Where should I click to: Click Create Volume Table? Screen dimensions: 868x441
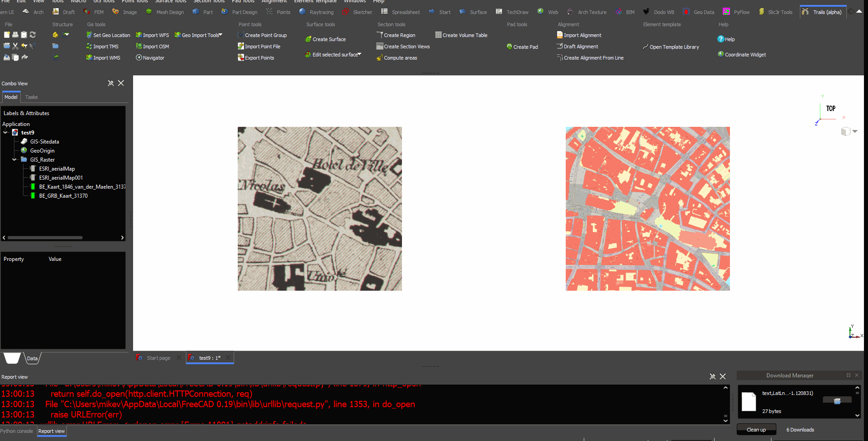(x=461, y=35)
